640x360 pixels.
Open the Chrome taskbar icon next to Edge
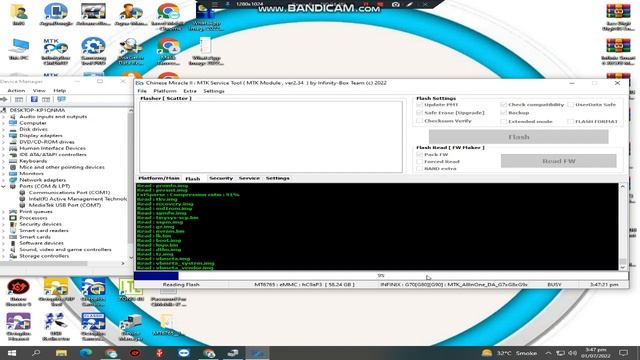(x=111, y=353)
